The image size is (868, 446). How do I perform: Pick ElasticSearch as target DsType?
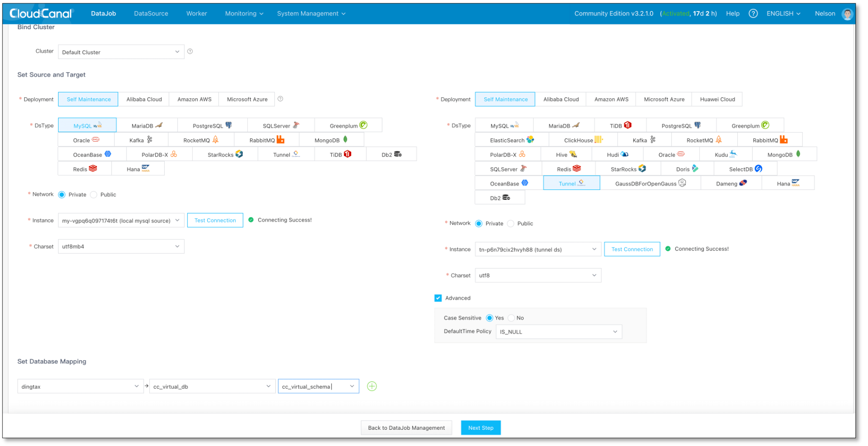tap(511, 140)
